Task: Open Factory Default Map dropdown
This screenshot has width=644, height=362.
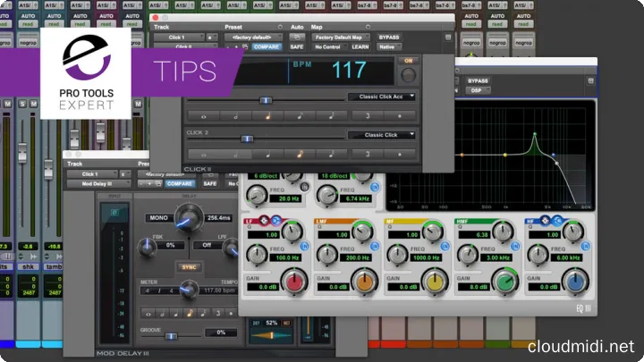Action: [339, 38]
